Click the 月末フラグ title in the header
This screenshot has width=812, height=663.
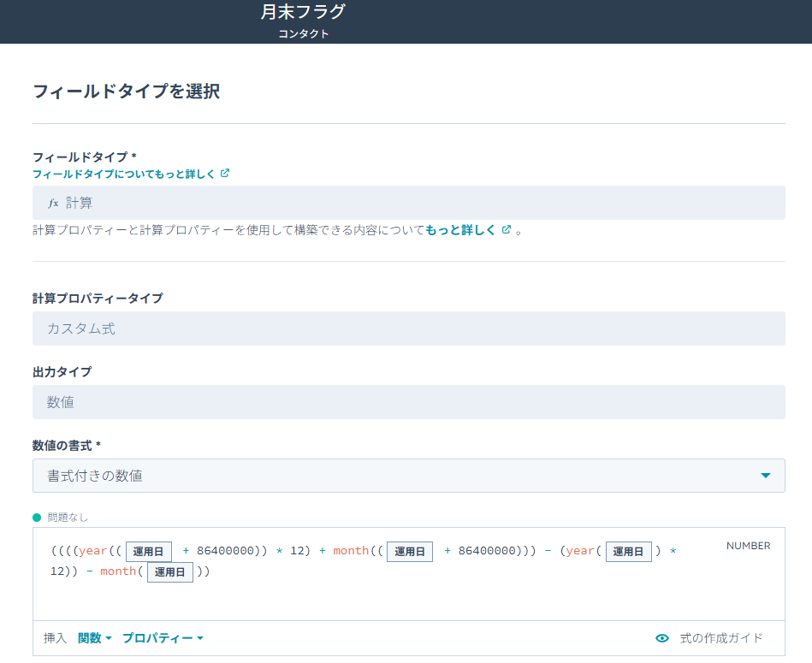coord(303,12)
